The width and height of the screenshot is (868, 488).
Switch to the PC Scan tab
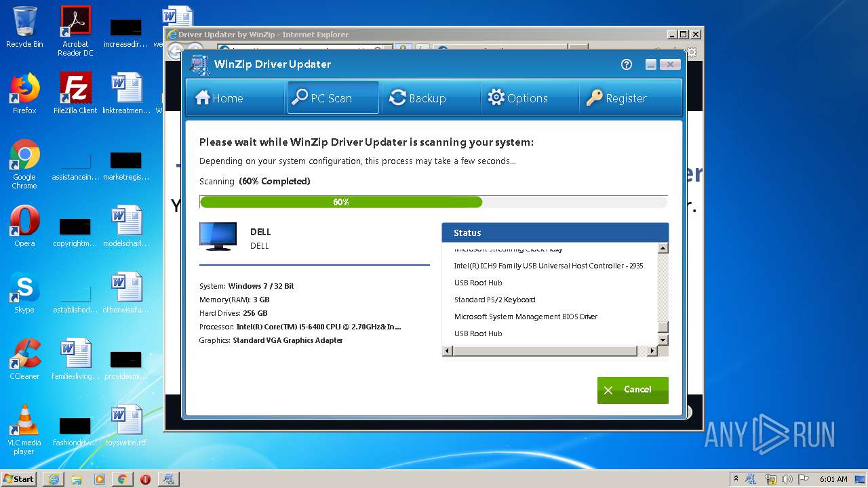click(x=332, y=98)
